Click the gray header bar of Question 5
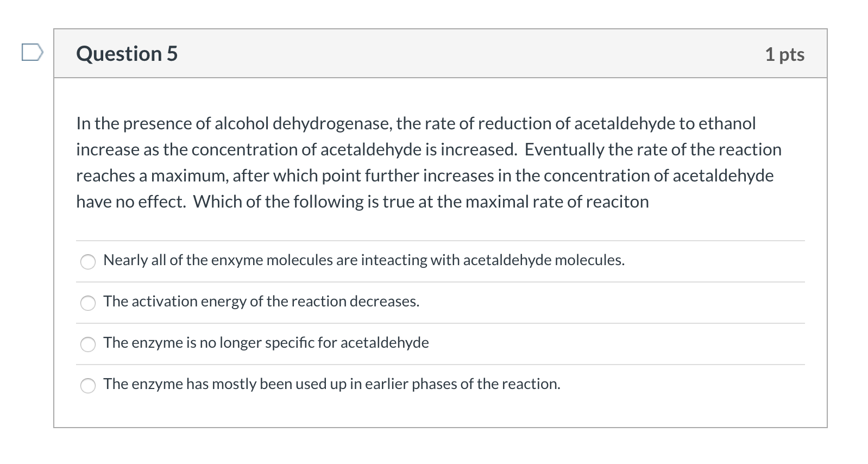This screenshot has height=464, width=868. tap(441, 53)
